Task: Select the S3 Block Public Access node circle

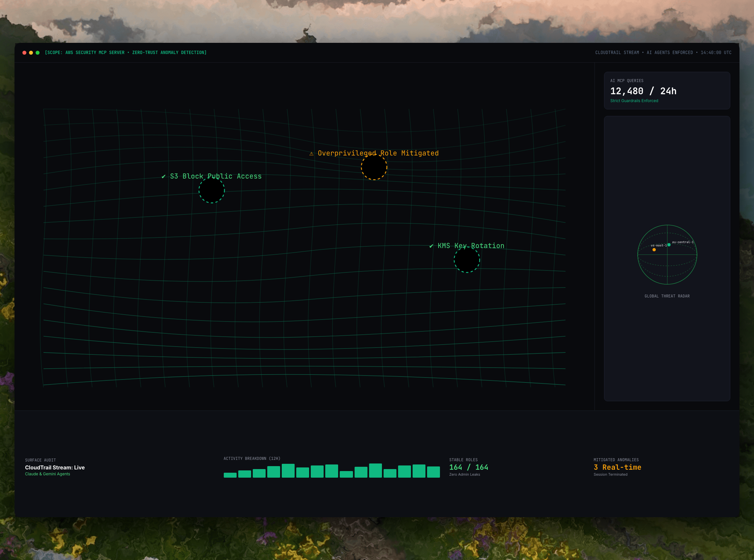Action: 212,190
